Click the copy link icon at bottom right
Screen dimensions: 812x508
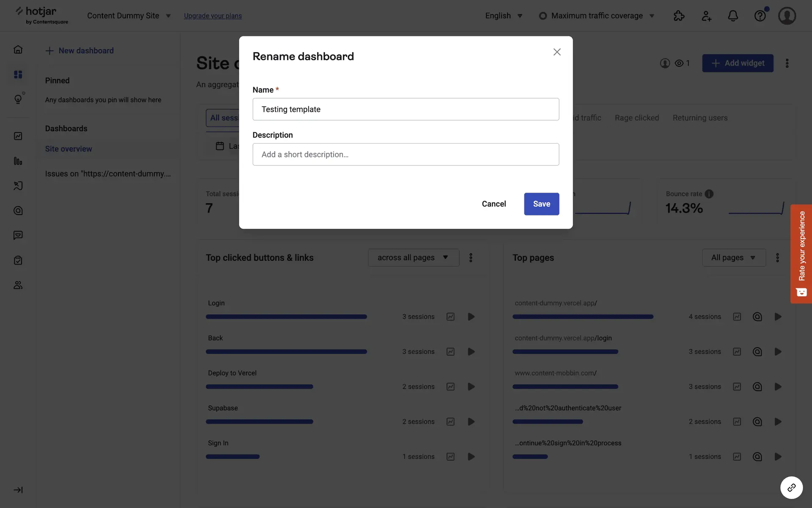[791, 488]
